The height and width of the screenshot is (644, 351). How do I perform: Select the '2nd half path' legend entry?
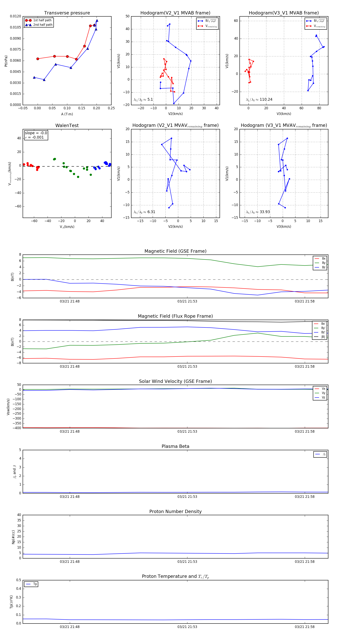[39, 25]
